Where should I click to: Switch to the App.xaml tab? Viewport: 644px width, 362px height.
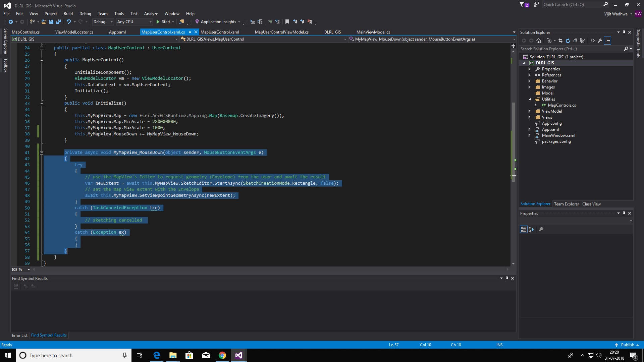tap(117, 32)
